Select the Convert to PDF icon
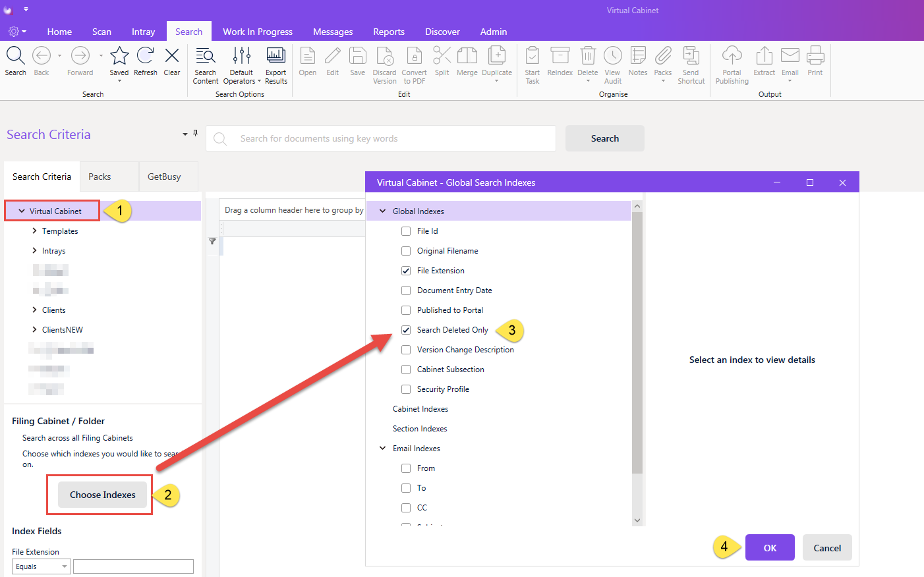Viewport: 924px width, 577px height. click(x=414, y=56)
